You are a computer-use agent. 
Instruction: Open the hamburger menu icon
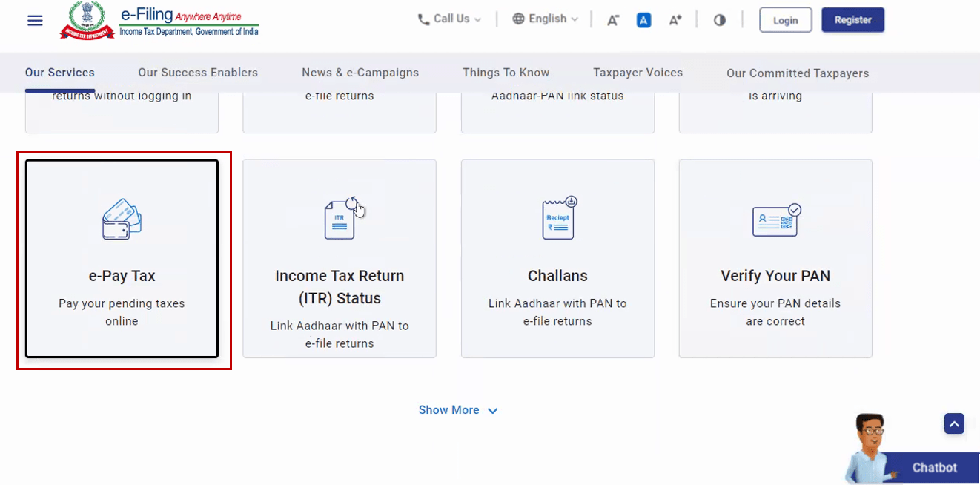35,20
